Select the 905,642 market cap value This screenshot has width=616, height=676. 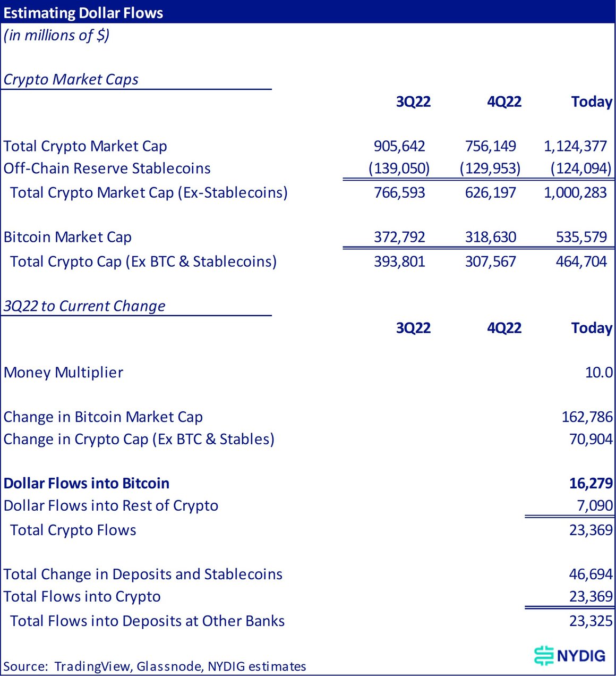click(x=399, y=146)
